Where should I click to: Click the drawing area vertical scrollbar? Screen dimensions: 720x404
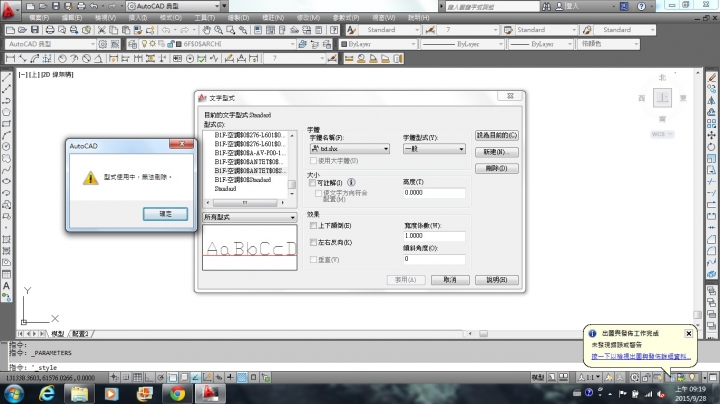(x=698, y=198)
